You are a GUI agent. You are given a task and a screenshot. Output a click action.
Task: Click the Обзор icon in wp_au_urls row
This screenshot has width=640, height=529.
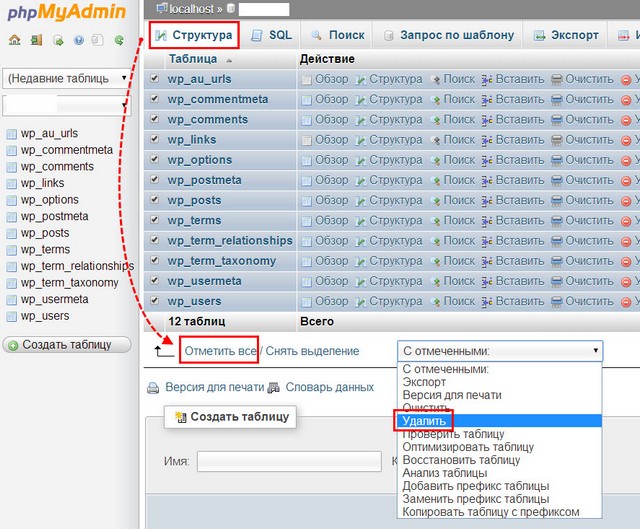[x=306, y=80]
